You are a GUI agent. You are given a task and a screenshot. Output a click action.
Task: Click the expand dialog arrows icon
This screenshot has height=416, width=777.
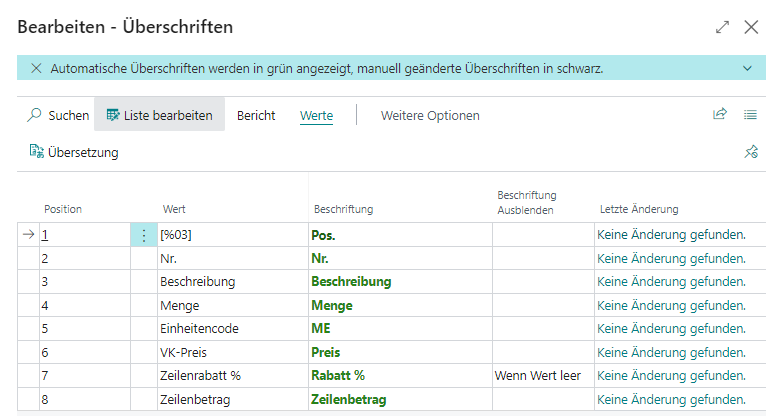[722, 28]
